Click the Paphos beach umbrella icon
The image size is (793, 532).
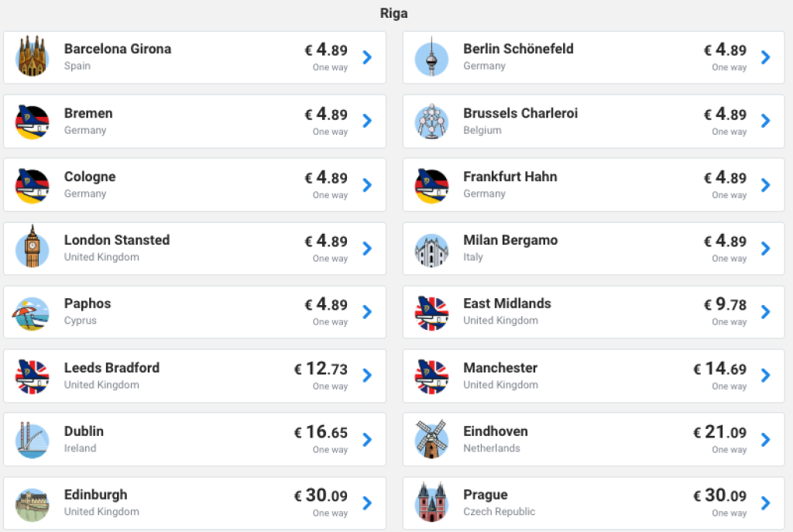[33, 312]
